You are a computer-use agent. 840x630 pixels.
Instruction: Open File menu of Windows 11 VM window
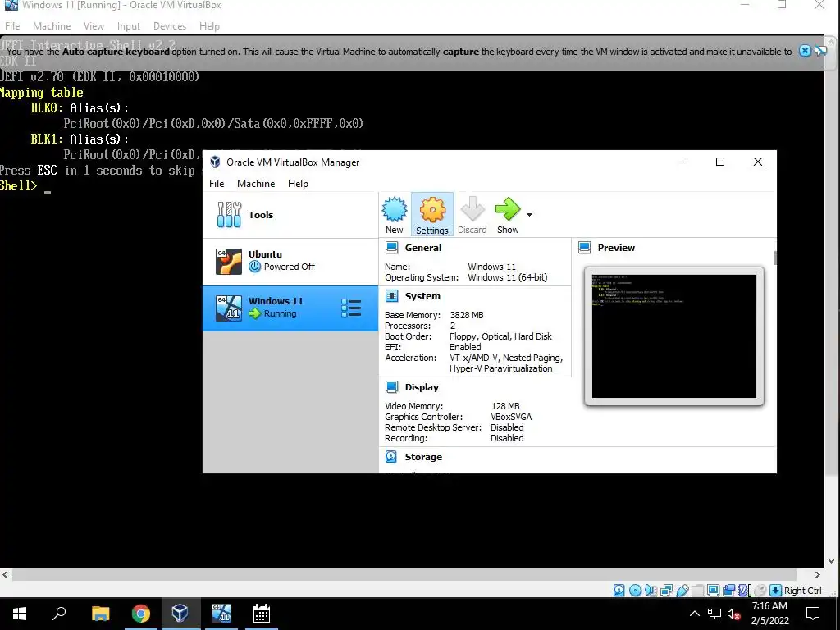pyautogui.click(x=11, y=25)
